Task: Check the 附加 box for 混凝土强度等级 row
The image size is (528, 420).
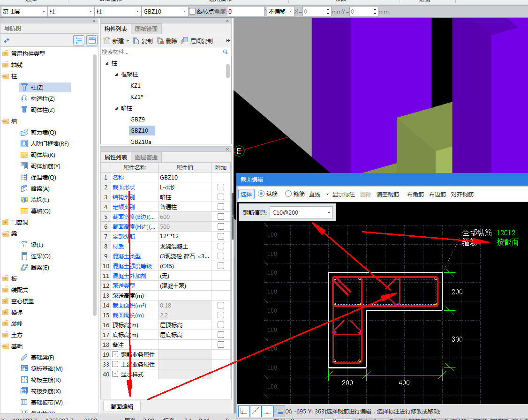Action: (221, 266)
